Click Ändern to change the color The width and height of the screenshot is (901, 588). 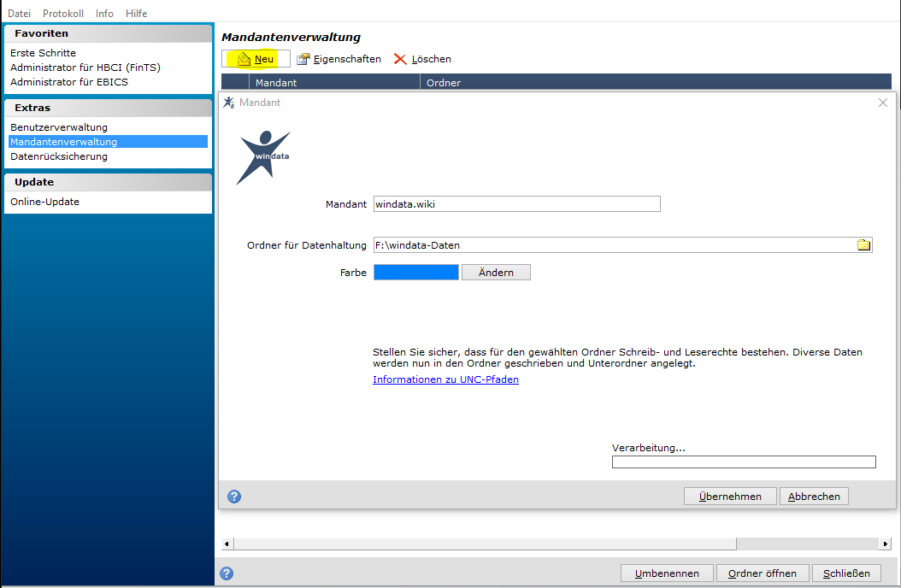[x=496, y=272]
